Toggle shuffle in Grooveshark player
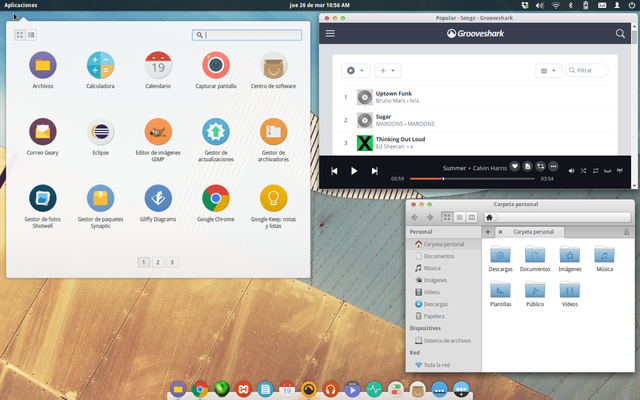Image resolution: width=640 pixels, height=400 pixels. pyautogui.click(x=583, y=171)
